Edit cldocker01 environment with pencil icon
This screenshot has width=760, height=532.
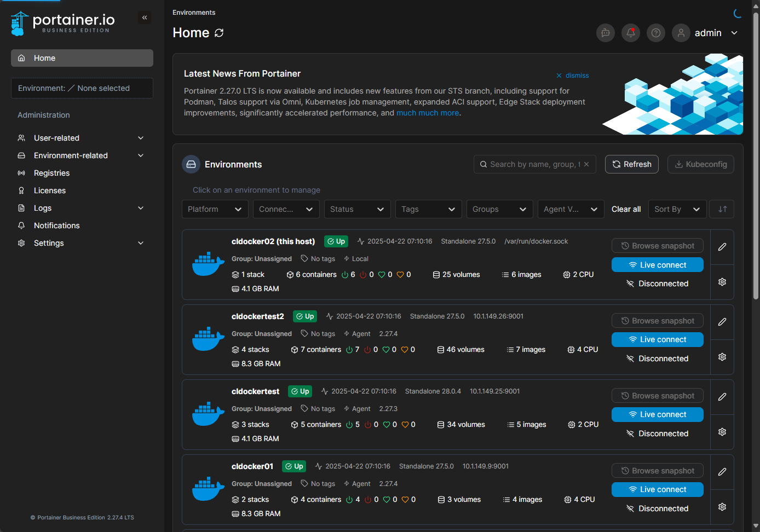722,472
